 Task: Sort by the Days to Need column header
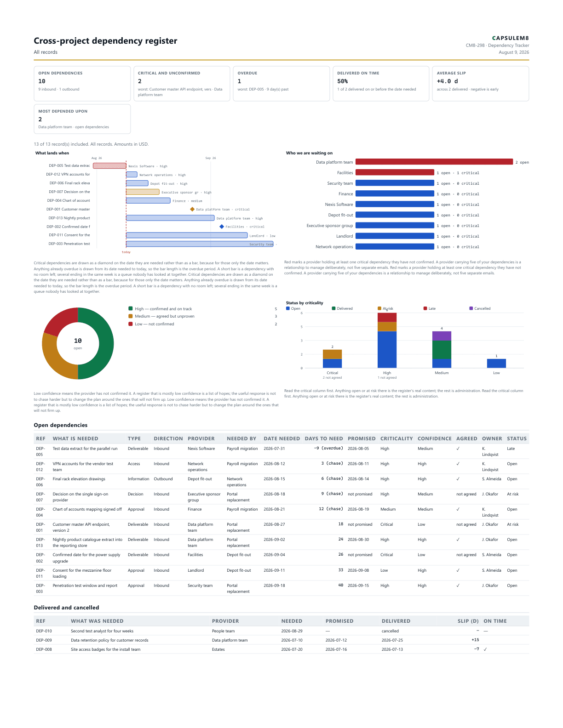click(x=324, y=438)
